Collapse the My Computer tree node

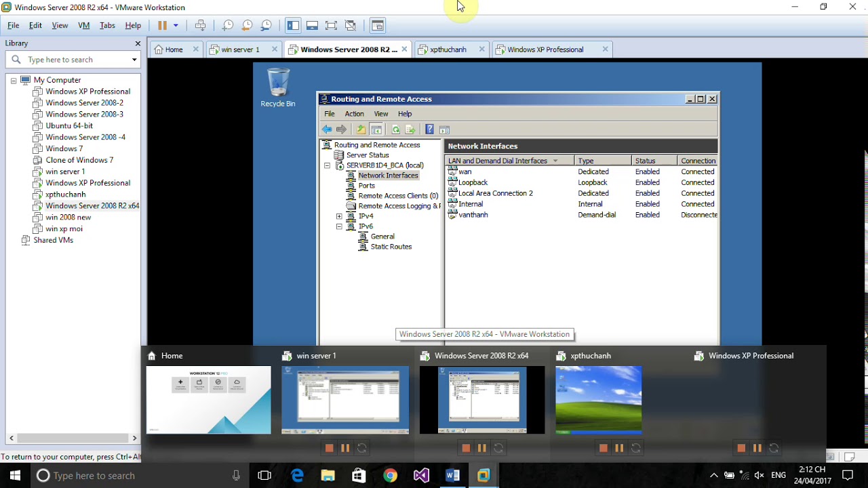point(13,80)
